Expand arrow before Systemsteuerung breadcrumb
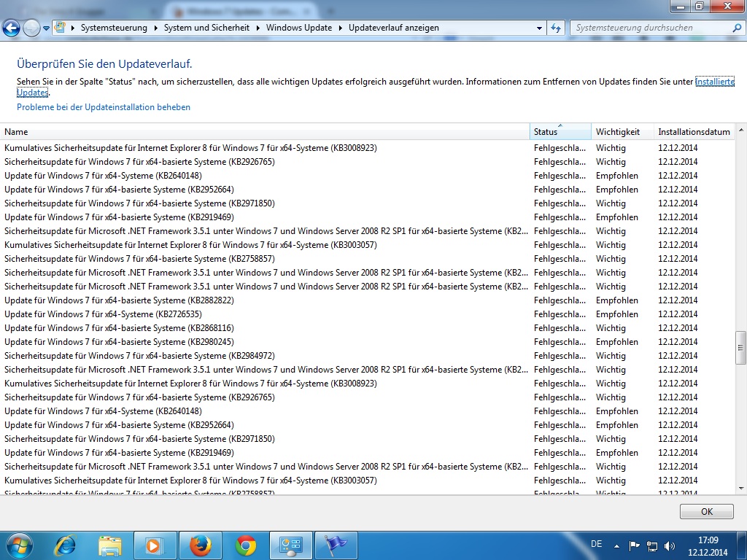This screenshot has width=747, height=560. pos(73,28)
